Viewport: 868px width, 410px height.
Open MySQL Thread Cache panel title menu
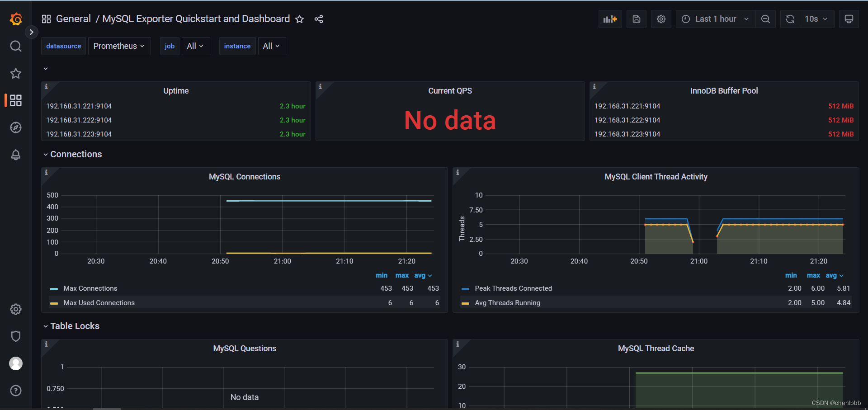656,349
